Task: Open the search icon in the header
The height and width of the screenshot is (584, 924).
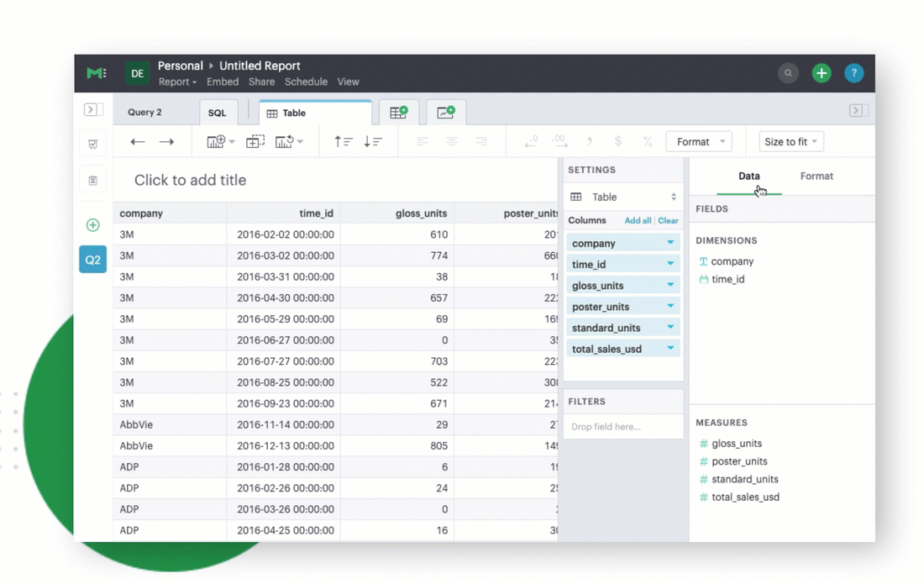Action: coord(788,73)
